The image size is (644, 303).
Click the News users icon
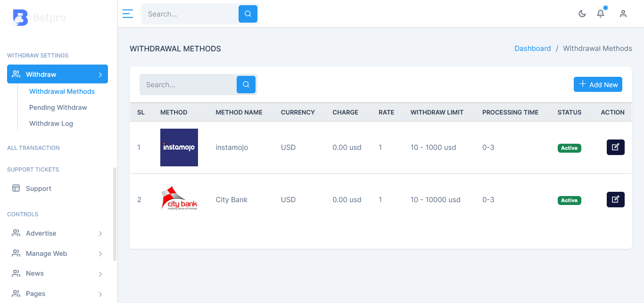point(16,273)
